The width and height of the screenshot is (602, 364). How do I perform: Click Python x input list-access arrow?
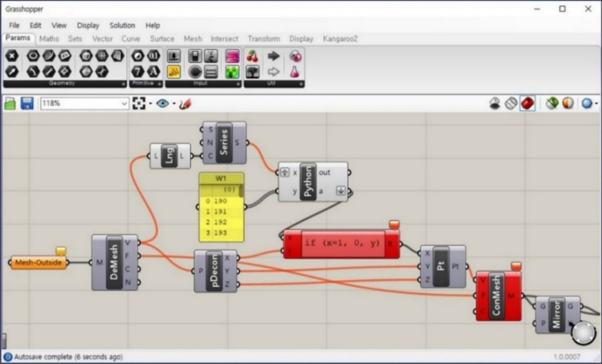[x=284, y=172]
